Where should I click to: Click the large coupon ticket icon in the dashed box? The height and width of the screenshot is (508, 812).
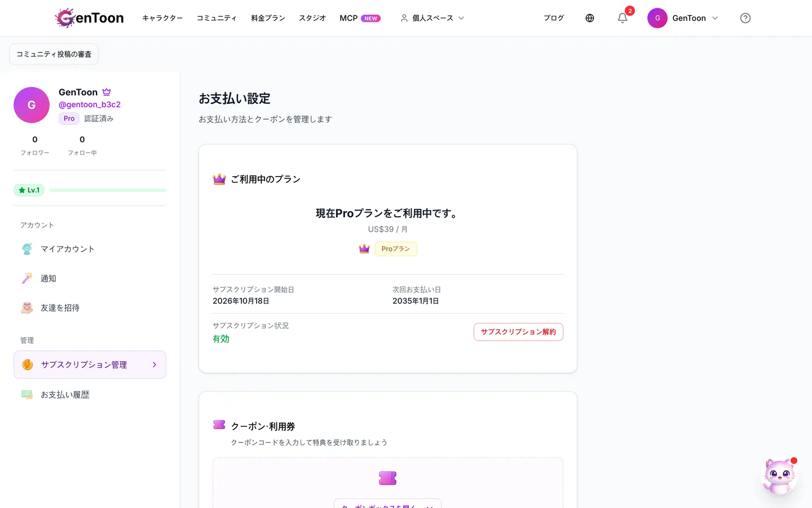point(388,478)
